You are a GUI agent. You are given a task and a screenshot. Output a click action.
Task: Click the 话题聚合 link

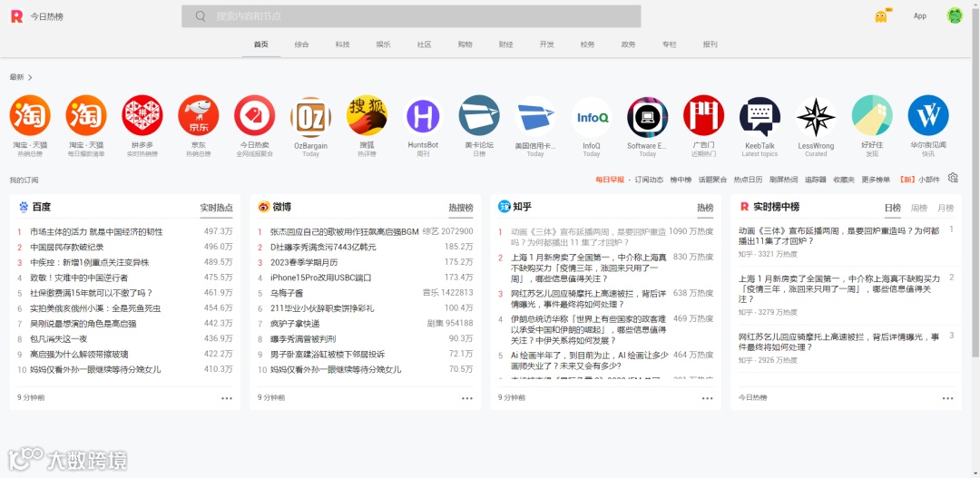pyautogui.click(x=712, y=180)
